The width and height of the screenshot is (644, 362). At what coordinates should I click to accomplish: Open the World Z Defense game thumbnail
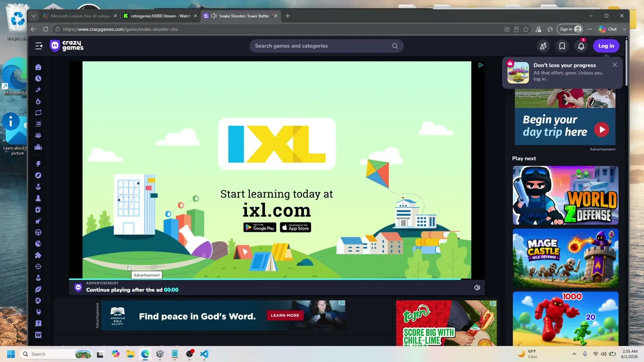tap(566, 195)
